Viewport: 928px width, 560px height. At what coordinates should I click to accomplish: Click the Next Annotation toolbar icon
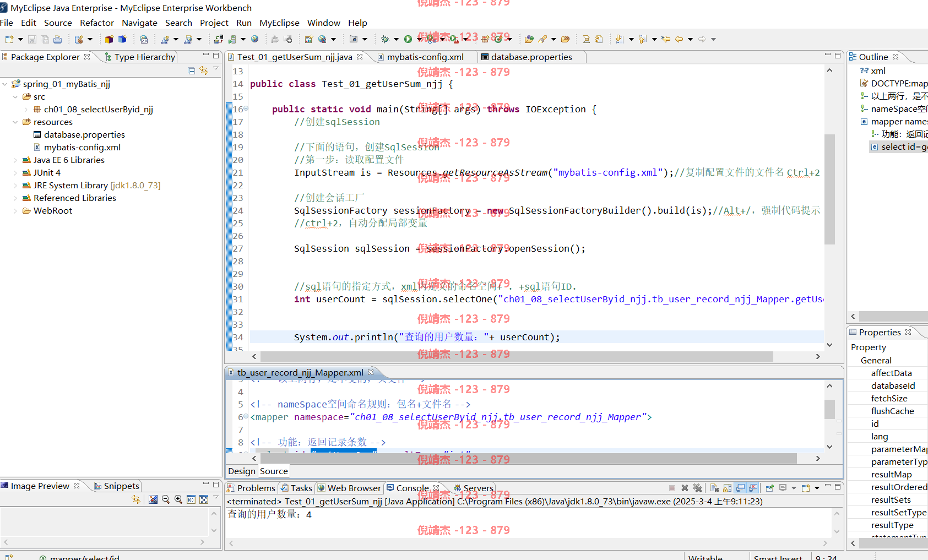pos(619,39)
